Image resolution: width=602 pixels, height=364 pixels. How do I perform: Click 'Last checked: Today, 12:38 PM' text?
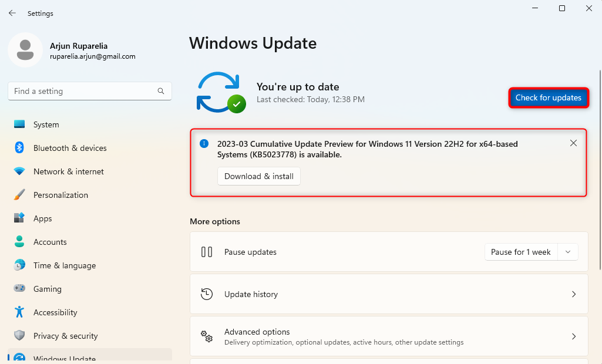coord(311,99)
